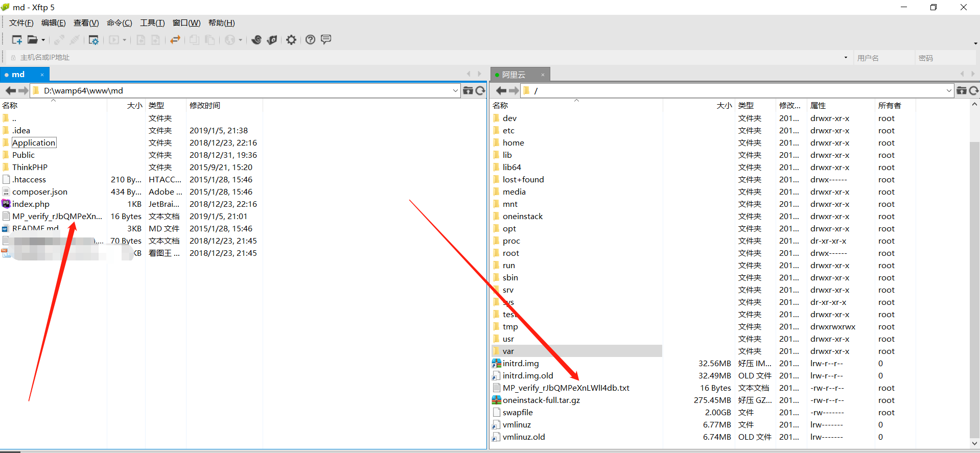The image size is (980, 453).
Task: Click the Open Session folder icon
Action: click(32, 40)
